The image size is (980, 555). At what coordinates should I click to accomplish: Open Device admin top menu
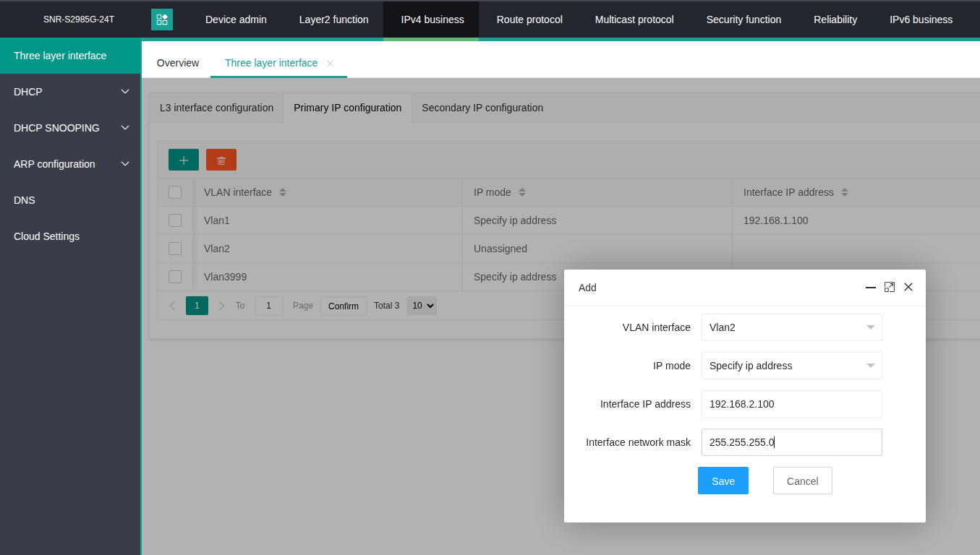(x=236, y=20)
